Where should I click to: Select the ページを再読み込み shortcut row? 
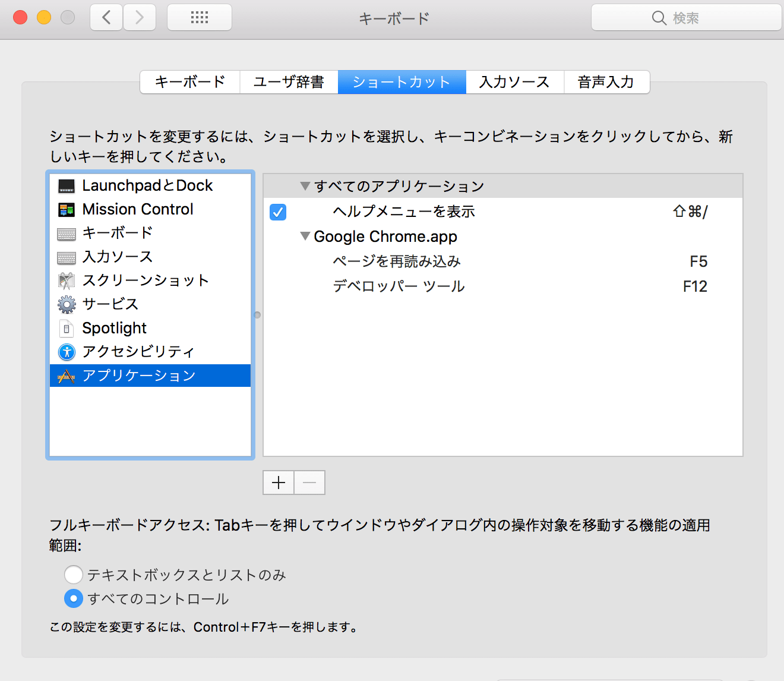pos(503,261)
